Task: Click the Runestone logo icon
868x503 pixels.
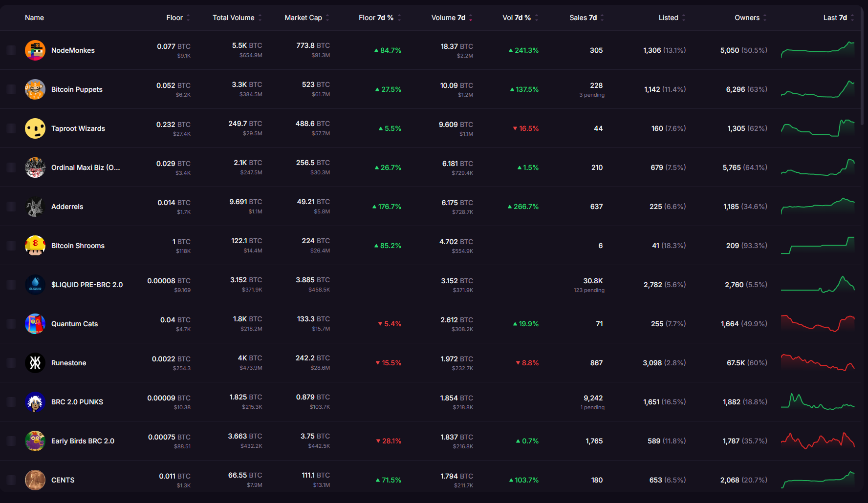Action: click(35, 363)
